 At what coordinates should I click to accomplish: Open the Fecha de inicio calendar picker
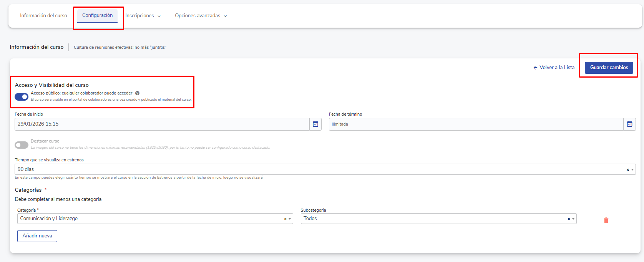point(315,124)
